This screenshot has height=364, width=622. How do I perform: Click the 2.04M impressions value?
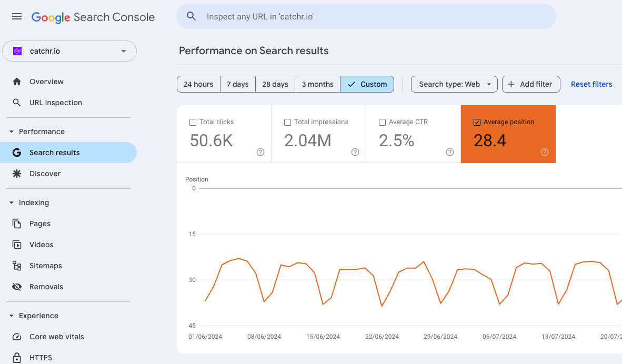307,140
